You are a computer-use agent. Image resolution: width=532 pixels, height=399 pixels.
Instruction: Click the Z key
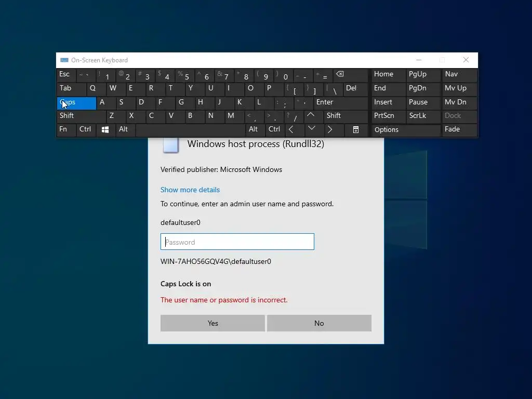coord(116,116)
